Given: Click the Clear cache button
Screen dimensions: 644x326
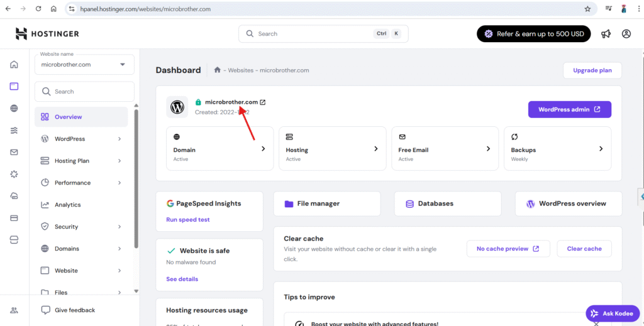Looking at the screenshot, I should 584,249.
